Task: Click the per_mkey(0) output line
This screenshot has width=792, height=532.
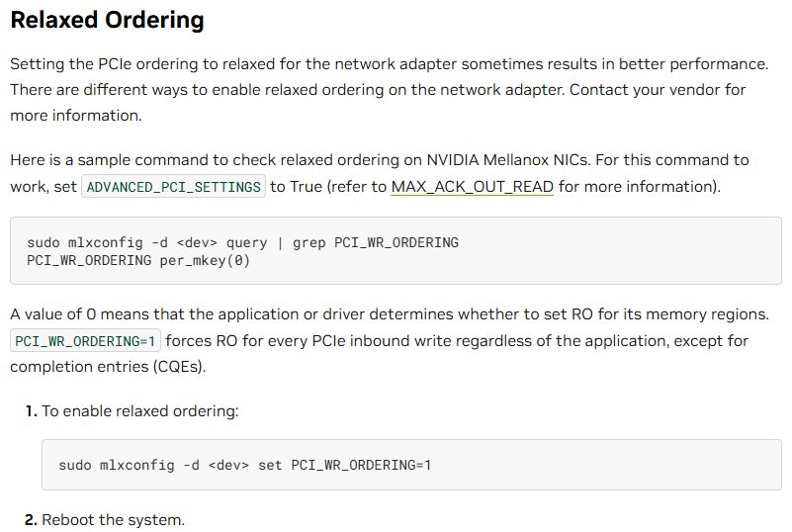Action: click(x=138, y=260)
